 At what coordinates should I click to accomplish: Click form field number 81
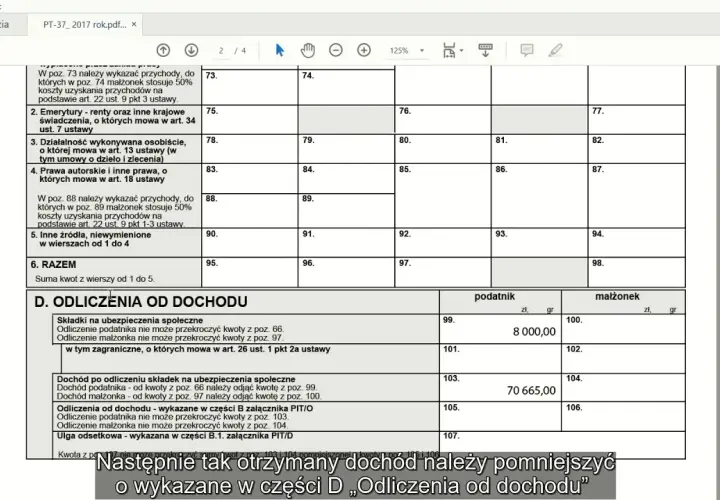coord(540,149)
